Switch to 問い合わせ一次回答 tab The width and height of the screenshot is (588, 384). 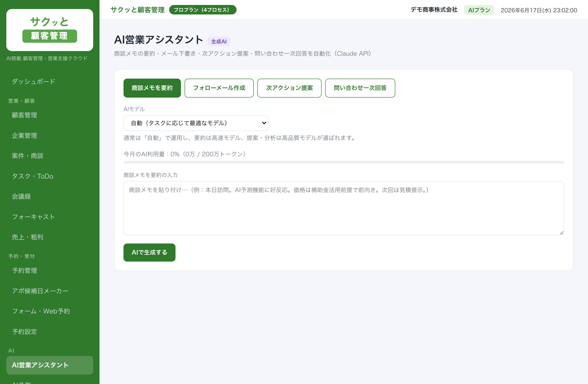360,88
